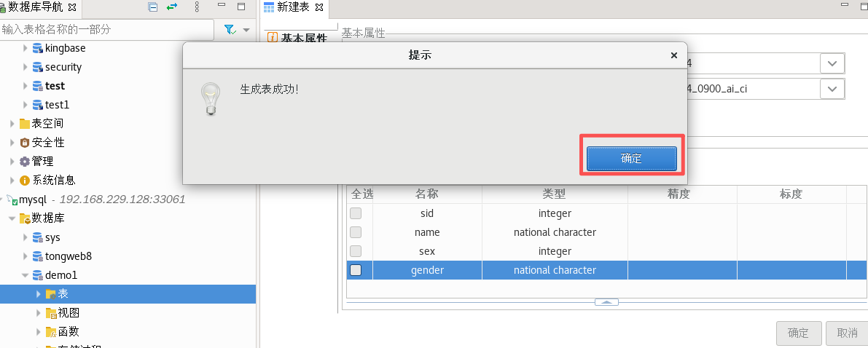Image resolution: width=868 pixels, height=348 pixels.
Task: Click the link with editor arrows icon
Action: [173, 8]
